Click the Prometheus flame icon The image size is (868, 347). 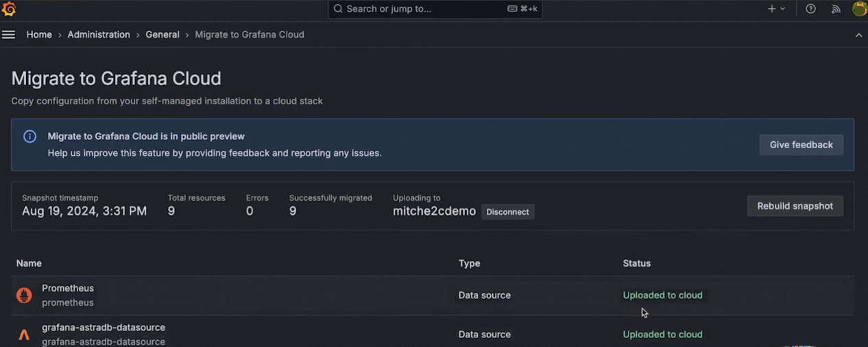tap(24, 295)
